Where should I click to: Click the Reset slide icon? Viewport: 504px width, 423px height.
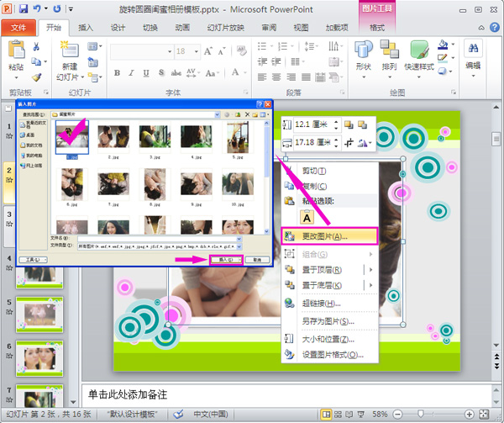[x=93, y=61]
